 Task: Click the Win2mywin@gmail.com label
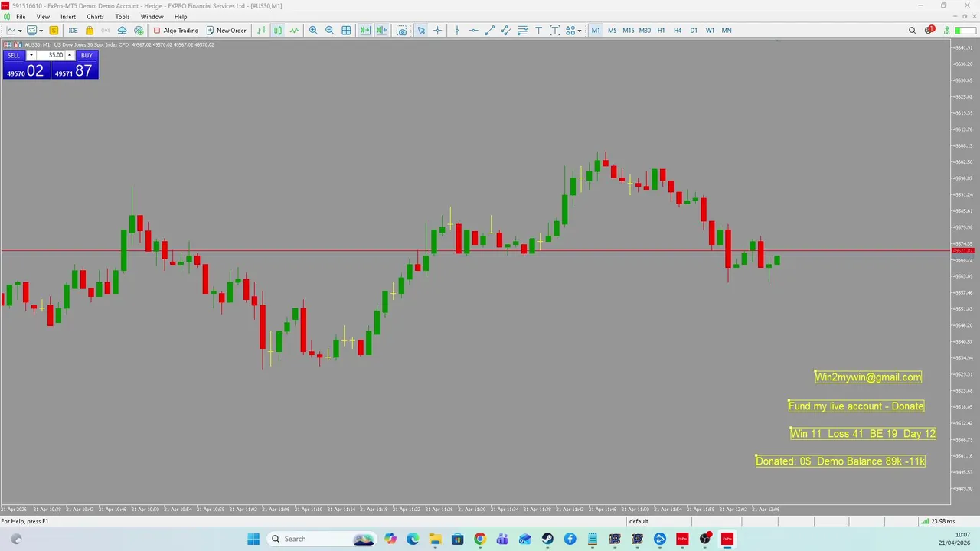[x=868, y=377]
